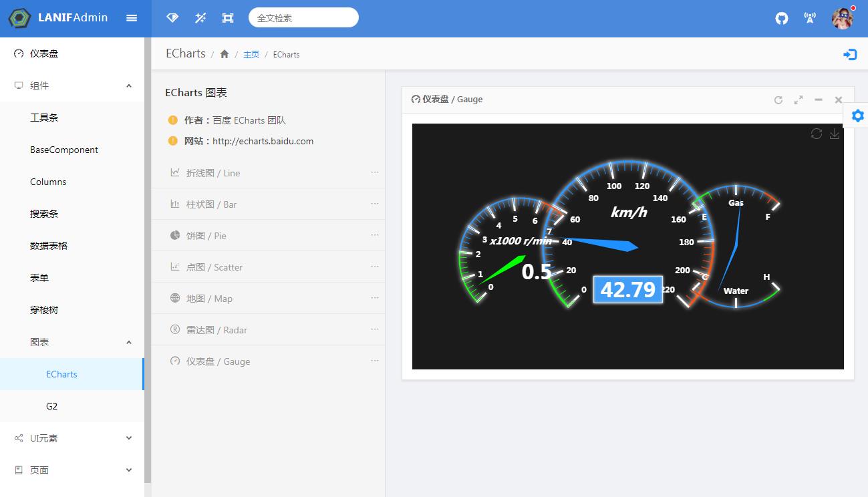Click the logout arrow icon
Screen dimensions: 868x497
[x=850, y=55]
